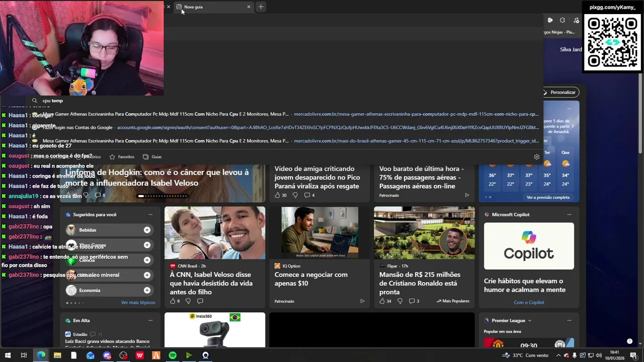Open comments on the Linfoma de Hodgkin story

point(100,195)
